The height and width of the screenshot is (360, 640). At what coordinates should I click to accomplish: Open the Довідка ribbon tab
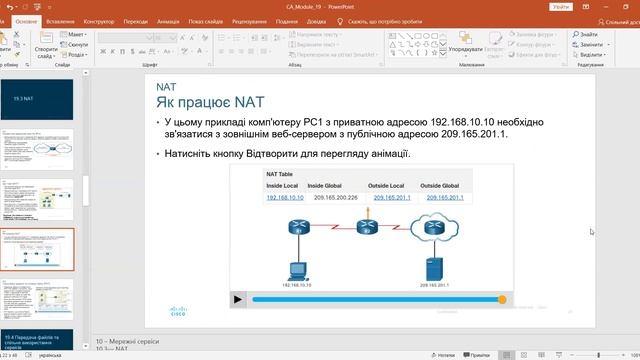click(x=316, y=22)
